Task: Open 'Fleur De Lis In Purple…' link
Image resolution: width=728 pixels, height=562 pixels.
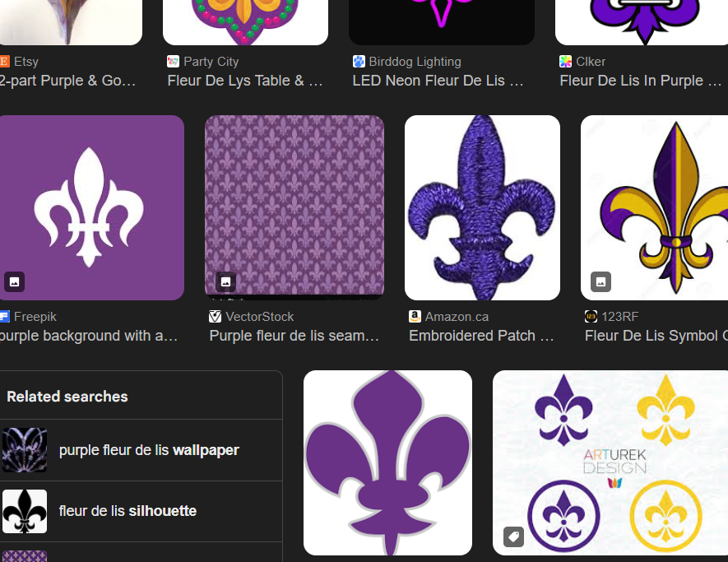Action: tap(641, 81)
